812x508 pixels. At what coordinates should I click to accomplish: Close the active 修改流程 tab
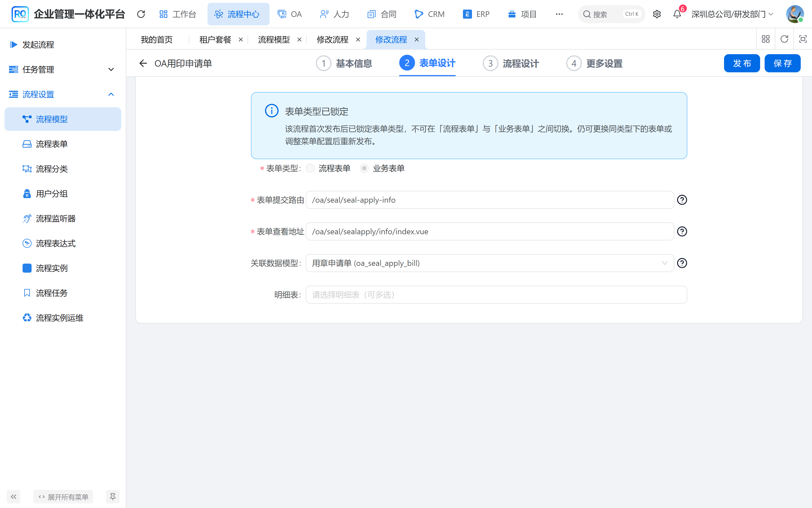pyautogui.click(x=416, y=40)
